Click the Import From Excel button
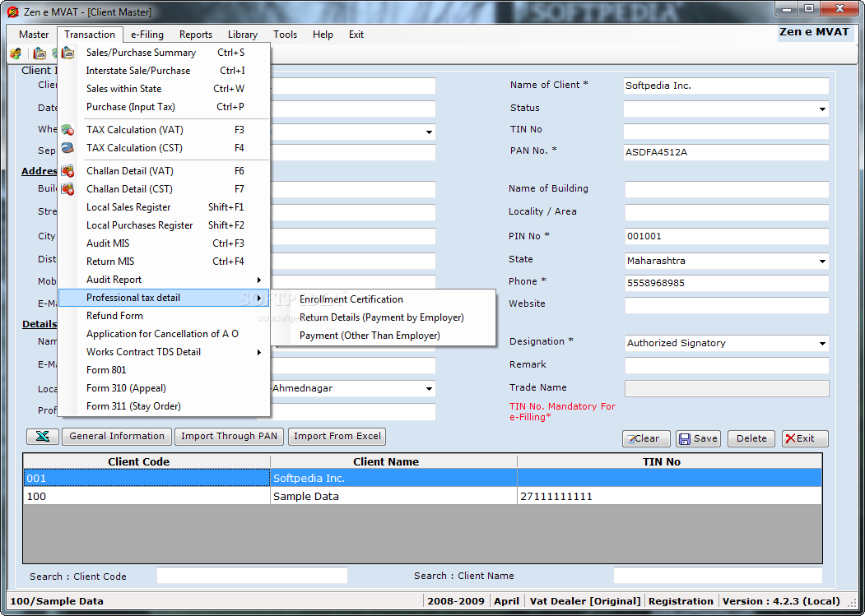The height and width of the screenshot is (616, 865). [x=337, y=436]
